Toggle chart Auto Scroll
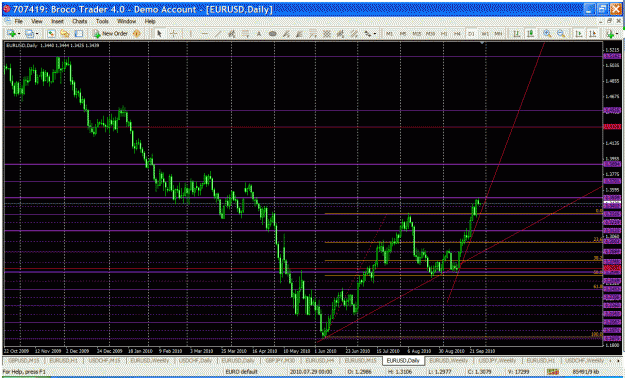 click(x=579, y=34)
